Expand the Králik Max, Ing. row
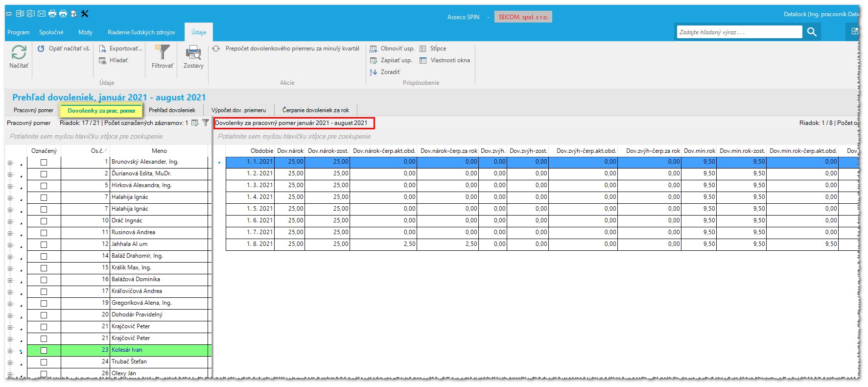This screenshot has width=868, height=387. (x=10, y=268)
